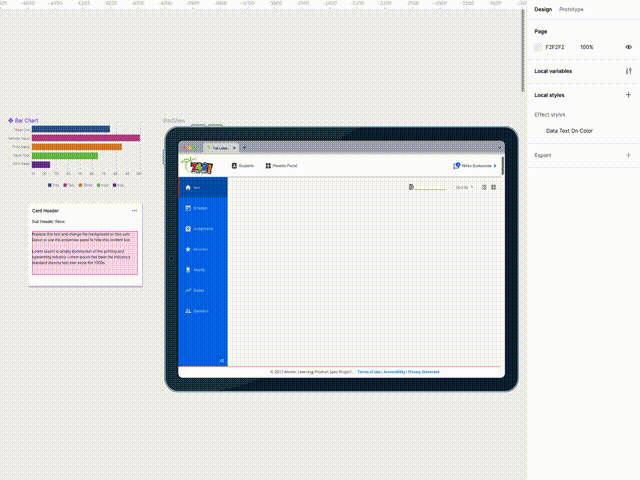The height and width of the screenshot is (480, 640).
Task: Collapse the blue sidebar with double chevron
Action: pyautogui.click(x=222, y=360)
